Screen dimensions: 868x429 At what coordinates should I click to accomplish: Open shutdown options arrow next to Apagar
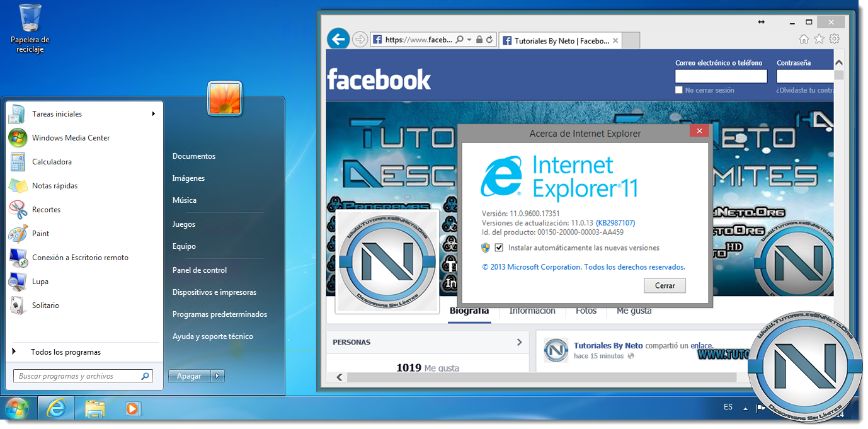(217, 376)
